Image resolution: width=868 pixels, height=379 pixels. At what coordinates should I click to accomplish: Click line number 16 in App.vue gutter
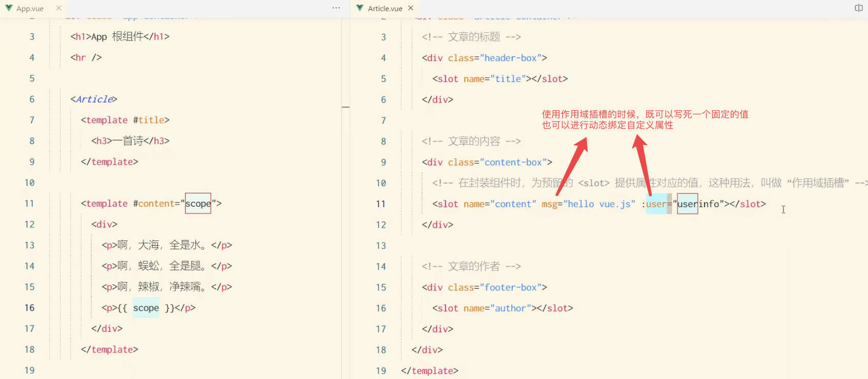click(29, 308)
